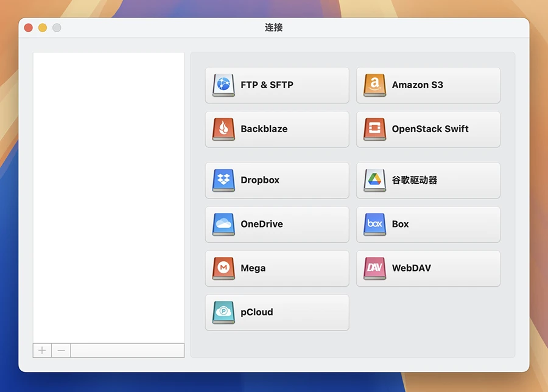Click the Mega drive icon
This screenshot has width=548, height=392.
pyautogui.click(x=223, y=268)
